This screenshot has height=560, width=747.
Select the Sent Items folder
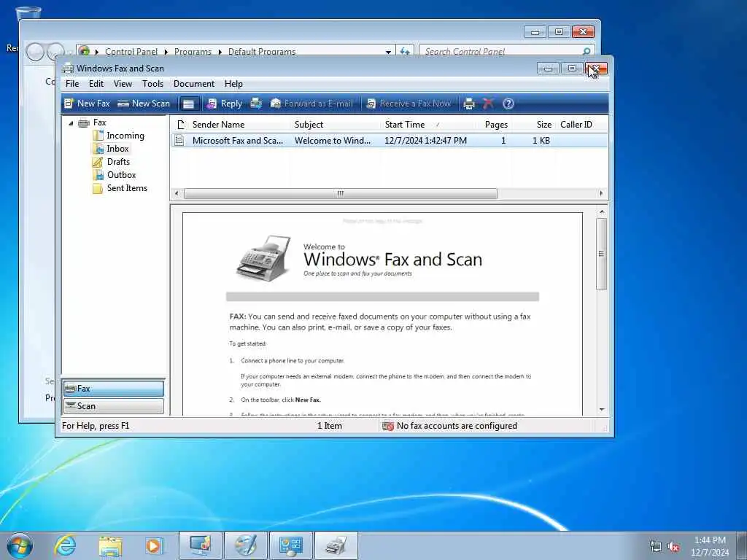pos(127,188)
